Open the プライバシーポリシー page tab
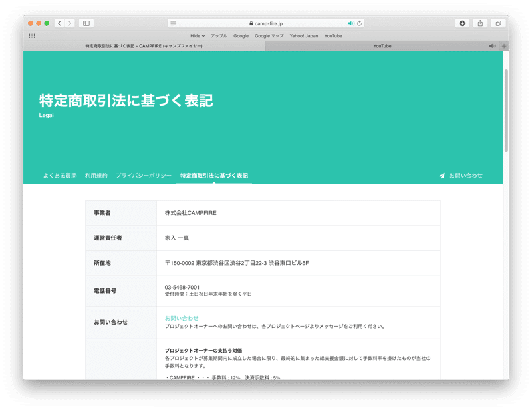The image size is (532, 410). [x=144, y=176]
